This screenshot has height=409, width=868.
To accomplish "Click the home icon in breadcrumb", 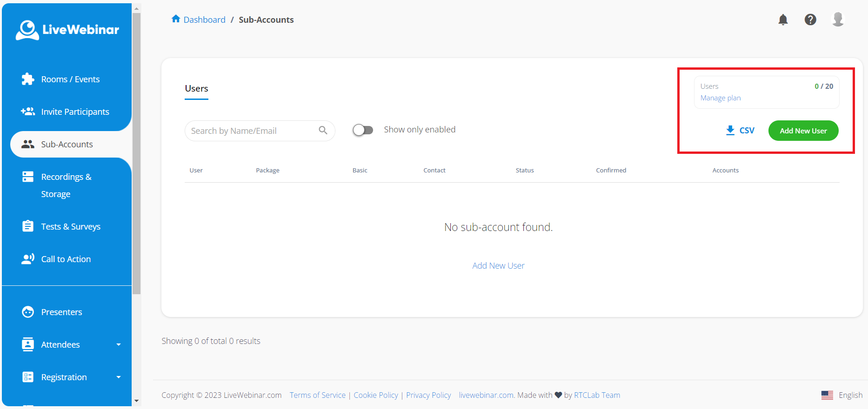I will (176, 19).
